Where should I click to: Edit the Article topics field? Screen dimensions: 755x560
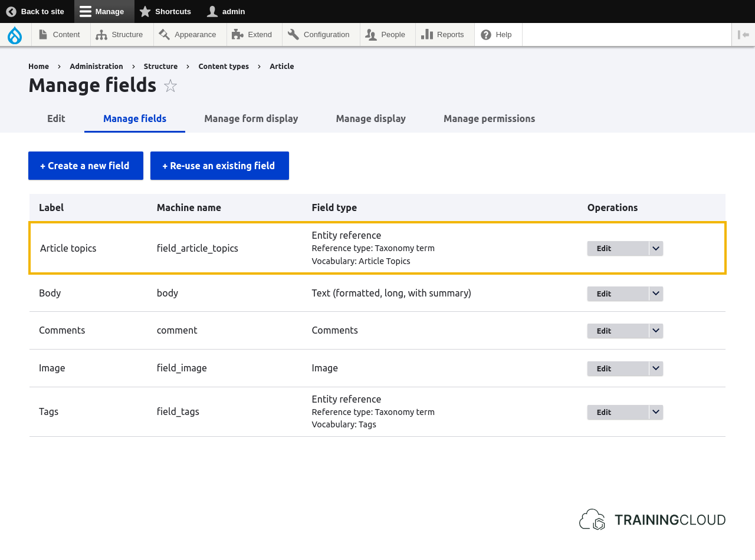[618, 248]
